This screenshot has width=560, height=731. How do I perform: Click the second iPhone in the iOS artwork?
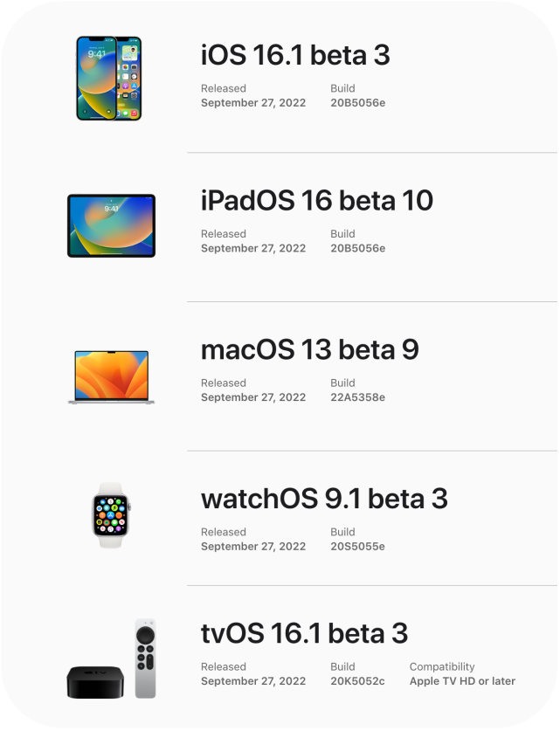129,79
